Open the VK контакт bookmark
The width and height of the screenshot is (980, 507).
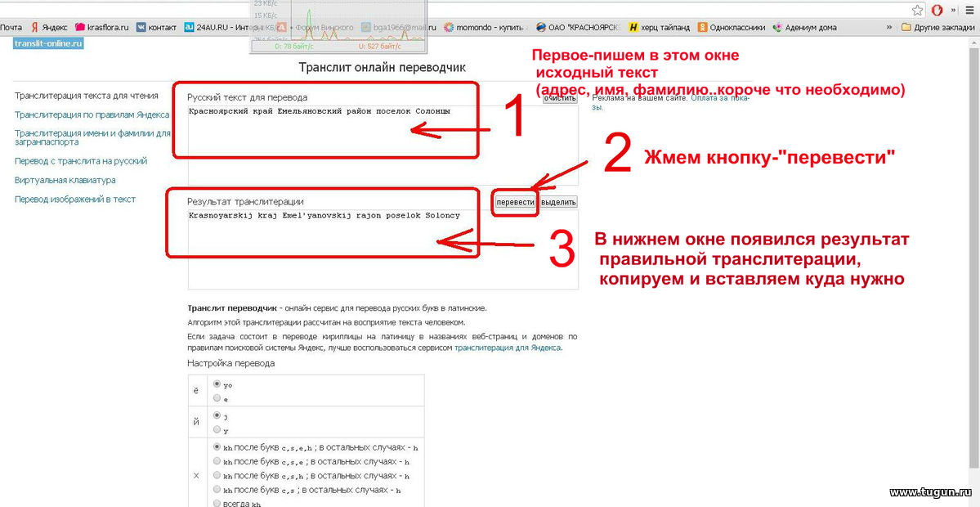tap(156, 28)
